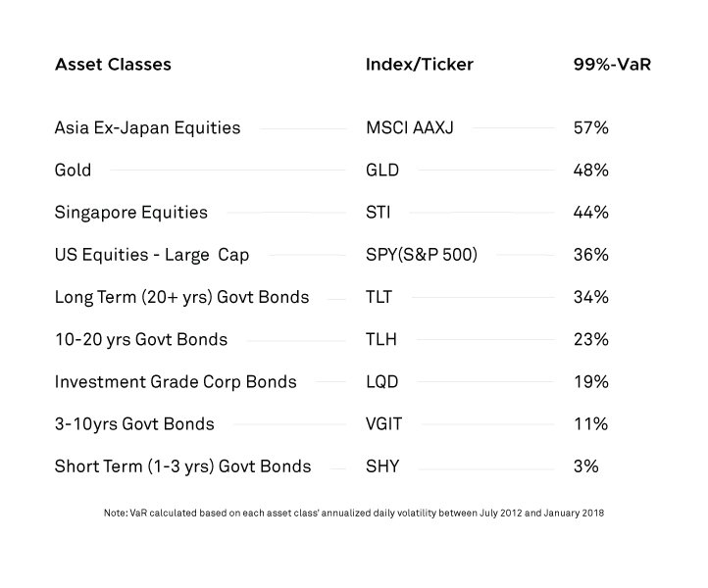708x588 pixels.
Task: Select US Equities - Large Cap label
Action: [x=152, y=255]
